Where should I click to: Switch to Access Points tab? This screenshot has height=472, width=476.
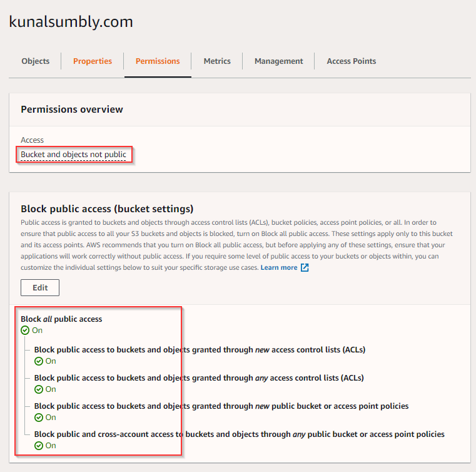pos(352,61)
